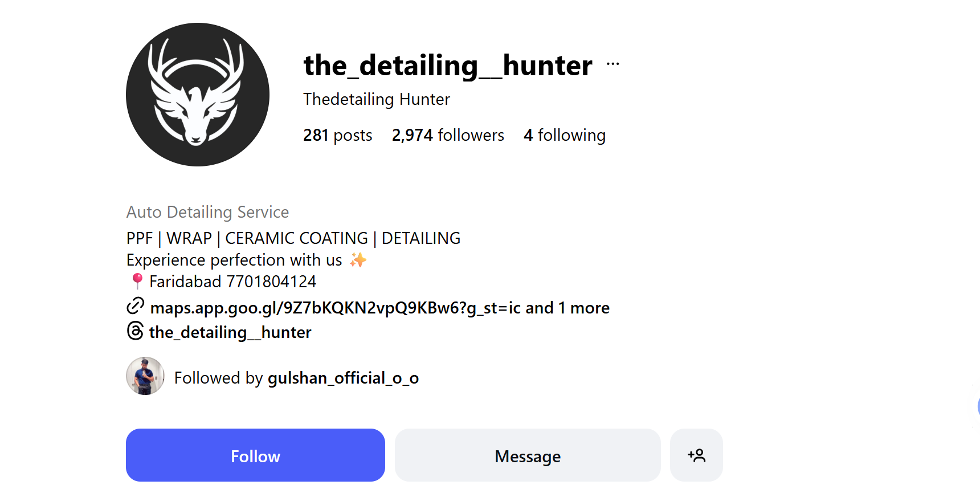Click the 281 posts count

[x=337, y=135]
